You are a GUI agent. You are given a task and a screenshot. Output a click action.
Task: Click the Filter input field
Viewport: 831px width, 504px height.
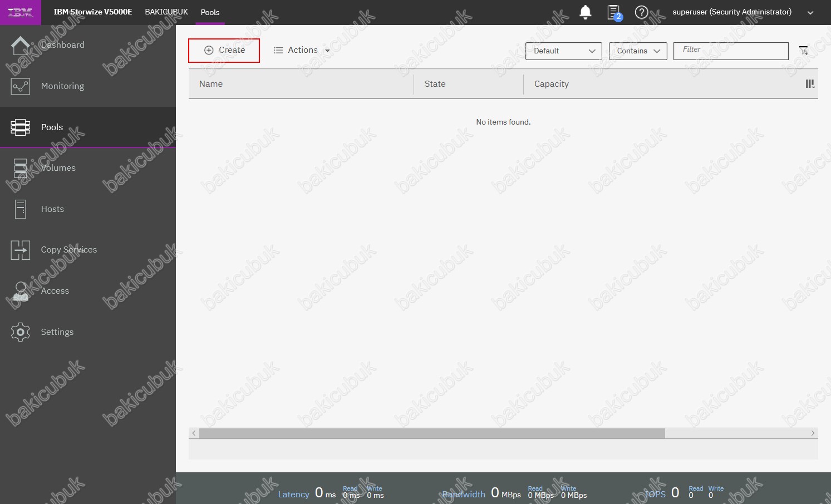[731, 51]
